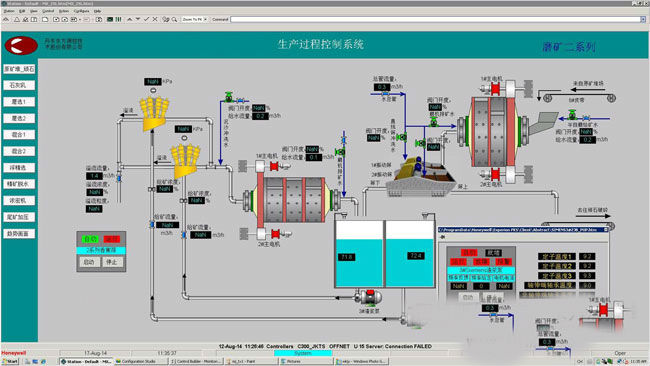
Task: Click the cyan System status box
Action: click(303, 353)
